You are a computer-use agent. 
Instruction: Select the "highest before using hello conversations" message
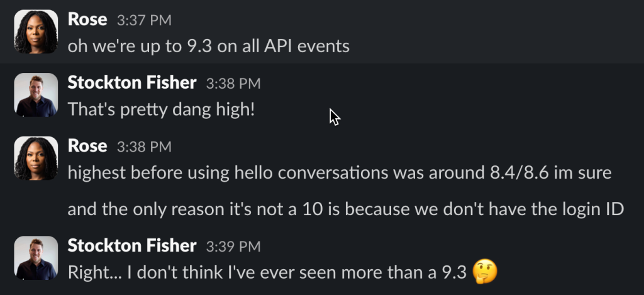pos(340,172)
